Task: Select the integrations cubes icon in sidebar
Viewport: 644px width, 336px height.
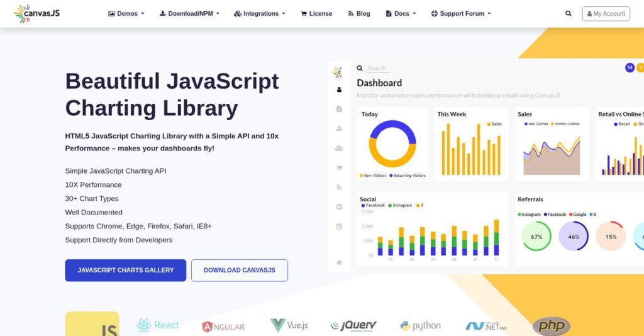Action: 339,148
